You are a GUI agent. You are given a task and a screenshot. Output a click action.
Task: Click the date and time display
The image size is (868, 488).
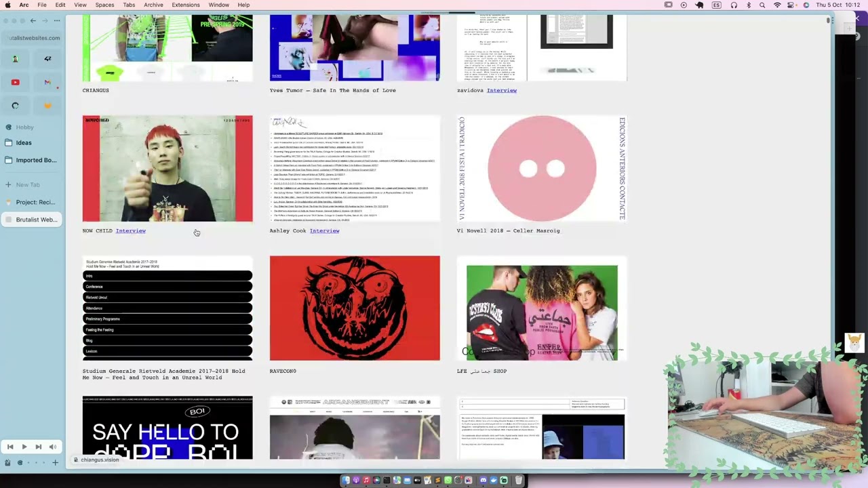click(839, 5)
